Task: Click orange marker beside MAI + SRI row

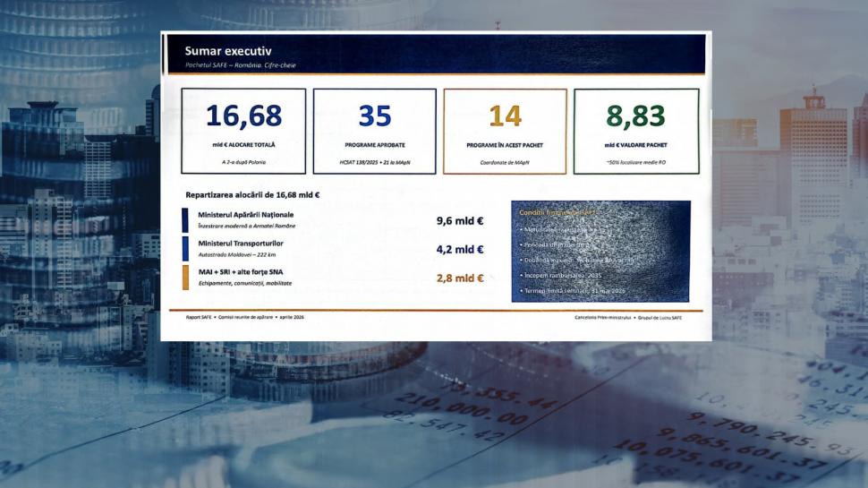Action: (x=185, y=278)
